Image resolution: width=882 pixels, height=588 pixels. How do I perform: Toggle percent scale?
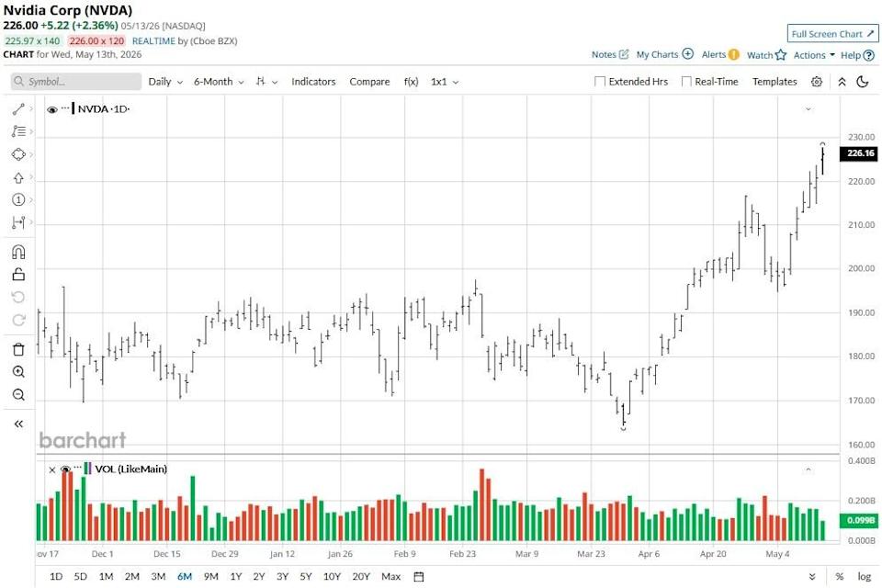click(839, 577)
